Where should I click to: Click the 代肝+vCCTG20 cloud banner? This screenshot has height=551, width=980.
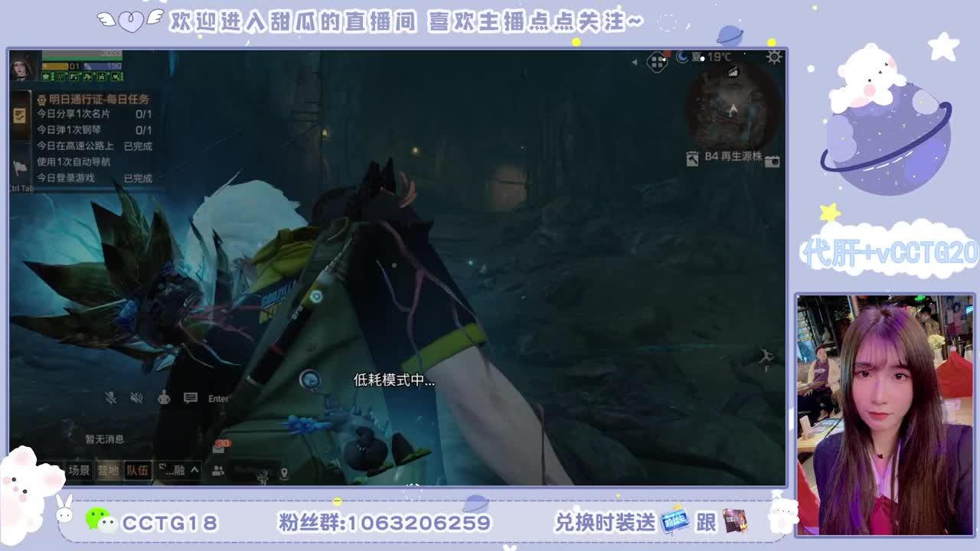[890, 252]
